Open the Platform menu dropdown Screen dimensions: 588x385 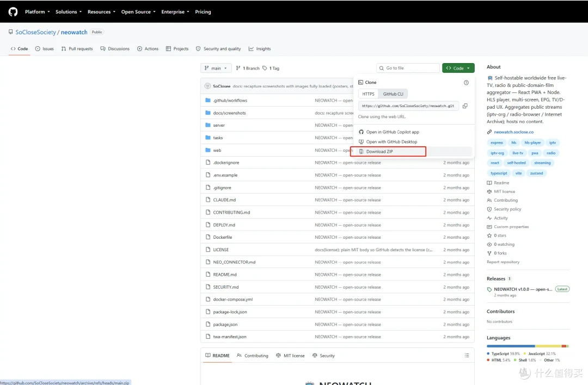37,12
